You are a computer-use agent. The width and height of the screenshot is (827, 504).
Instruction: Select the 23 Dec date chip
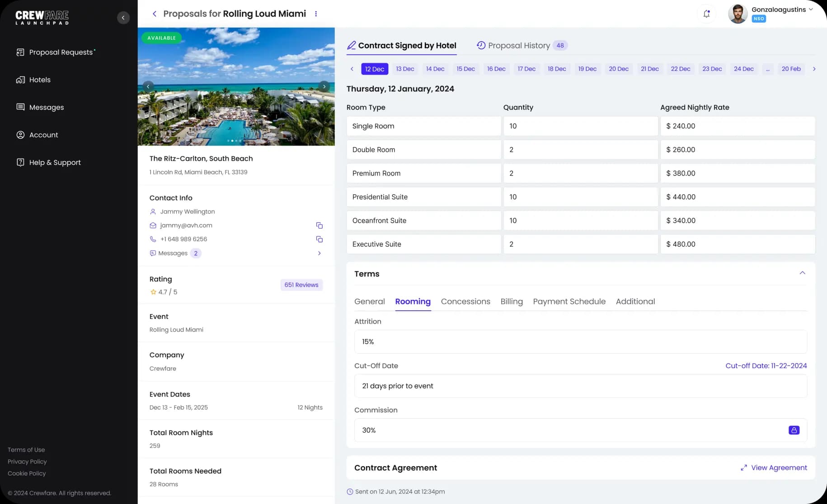click(712, 69)
